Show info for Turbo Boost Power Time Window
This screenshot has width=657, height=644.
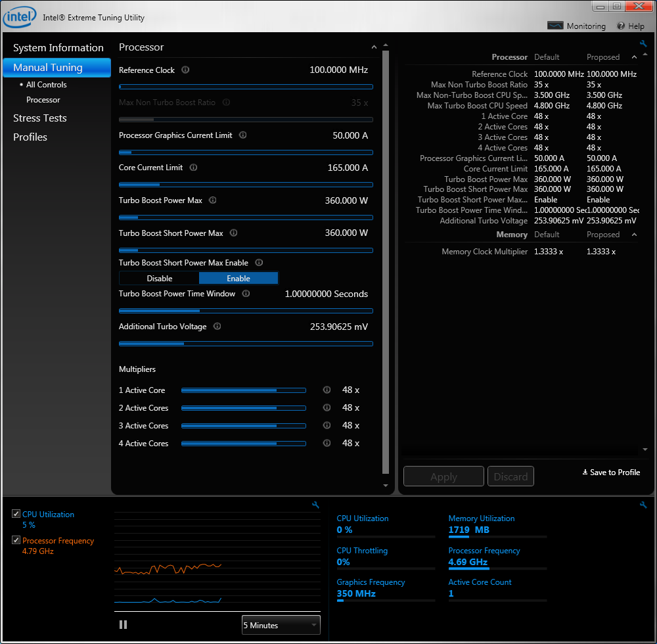246,294
